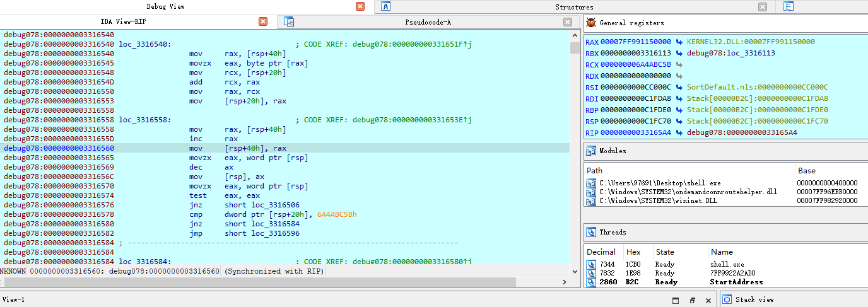Click the list icon right of Structures tab
Screen dimensions: 868x307
(x=789, y=6)
